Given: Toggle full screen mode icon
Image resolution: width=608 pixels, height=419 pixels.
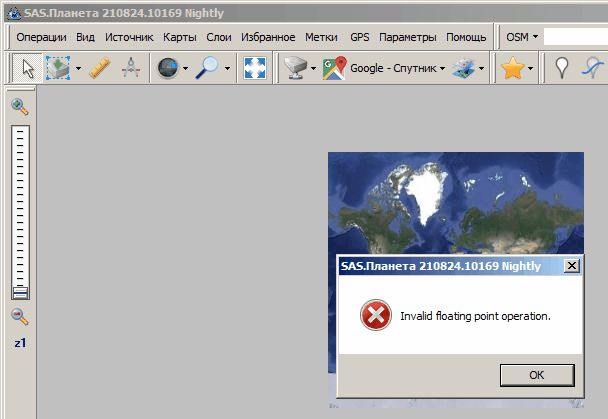Looking at the screenshot, I should click(255, 69).
